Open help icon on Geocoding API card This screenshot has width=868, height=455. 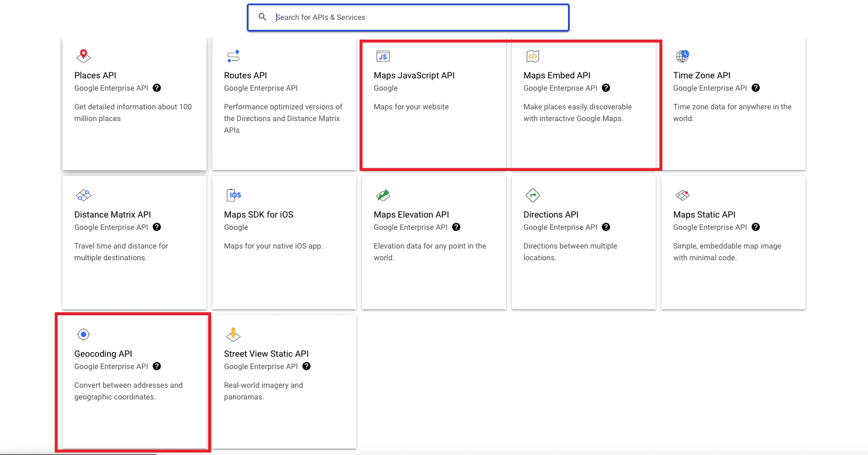pyautogui.click(x=157, y=366)
